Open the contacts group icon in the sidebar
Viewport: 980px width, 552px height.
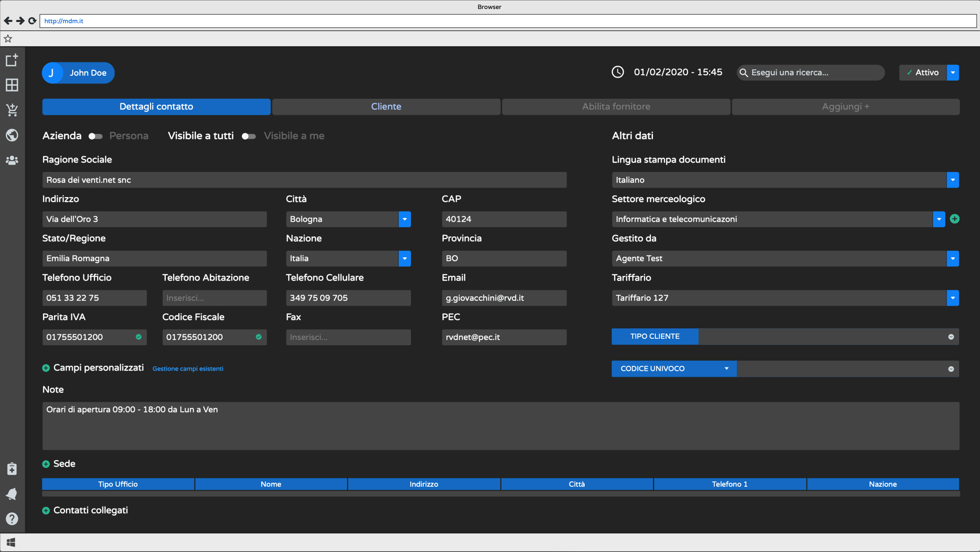click(x=12, y=160)
